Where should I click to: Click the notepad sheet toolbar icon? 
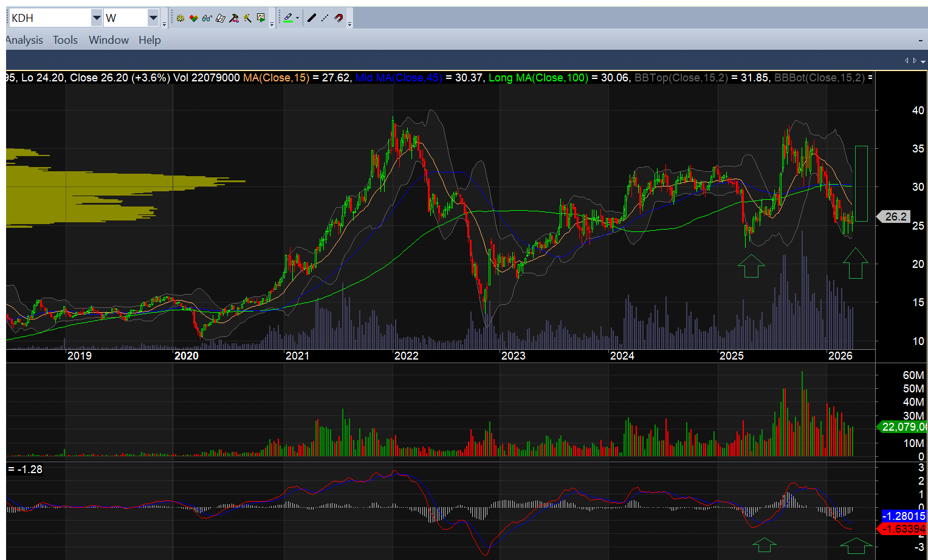click(221, 18)
